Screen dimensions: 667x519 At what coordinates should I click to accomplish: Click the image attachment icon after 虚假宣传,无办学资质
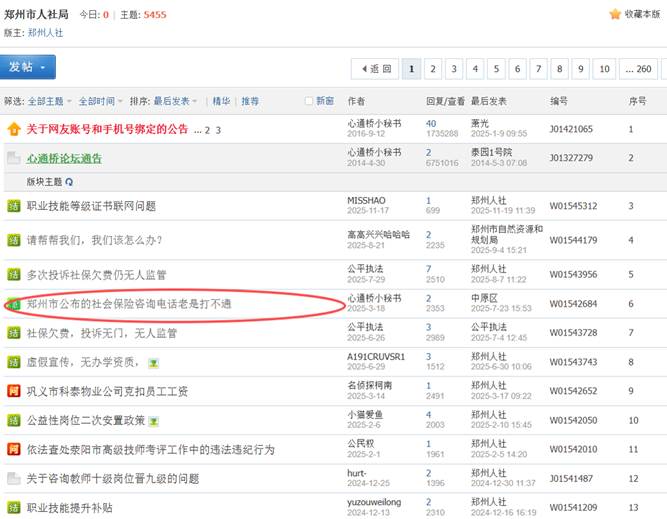point(152,362)
